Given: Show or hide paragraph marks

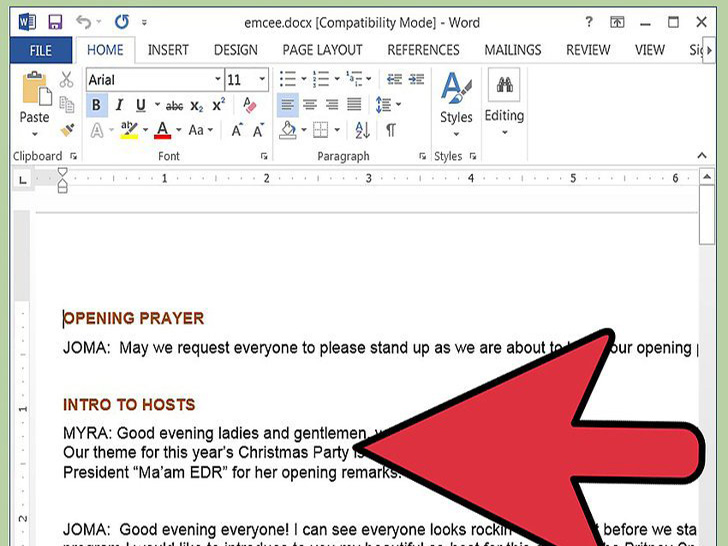Looking at the screenshot, I should (x=391, y=130).
